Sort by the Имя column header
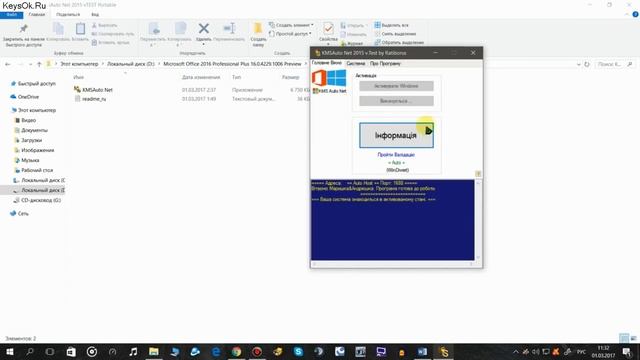This screenshot has width=640, height=360. [79, 77]
